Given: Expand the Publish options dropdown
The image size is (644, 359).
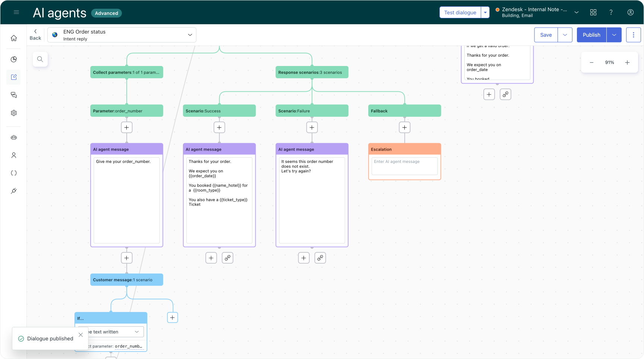Looking at the screenshot, I should coord(614,35).
